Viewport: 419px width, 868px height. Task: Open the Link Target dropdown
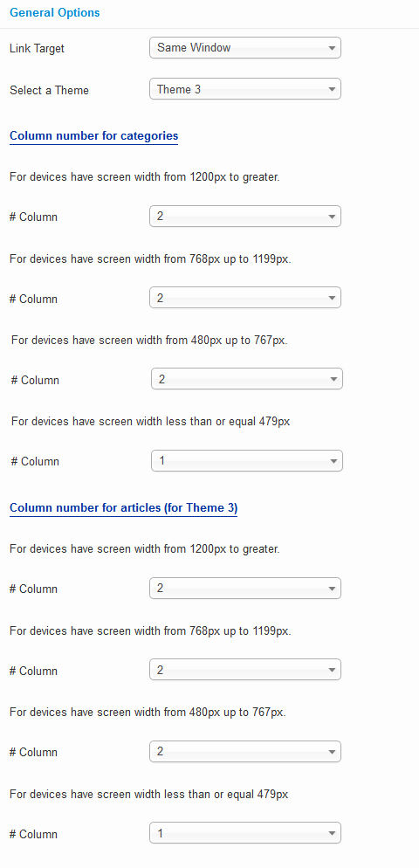click(245, 48)
